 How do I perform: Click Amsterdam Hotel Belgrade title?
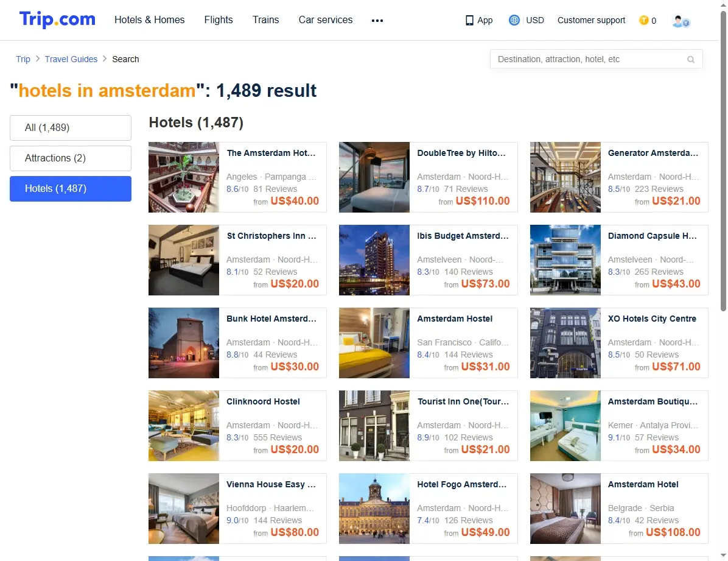coord(643,484)
